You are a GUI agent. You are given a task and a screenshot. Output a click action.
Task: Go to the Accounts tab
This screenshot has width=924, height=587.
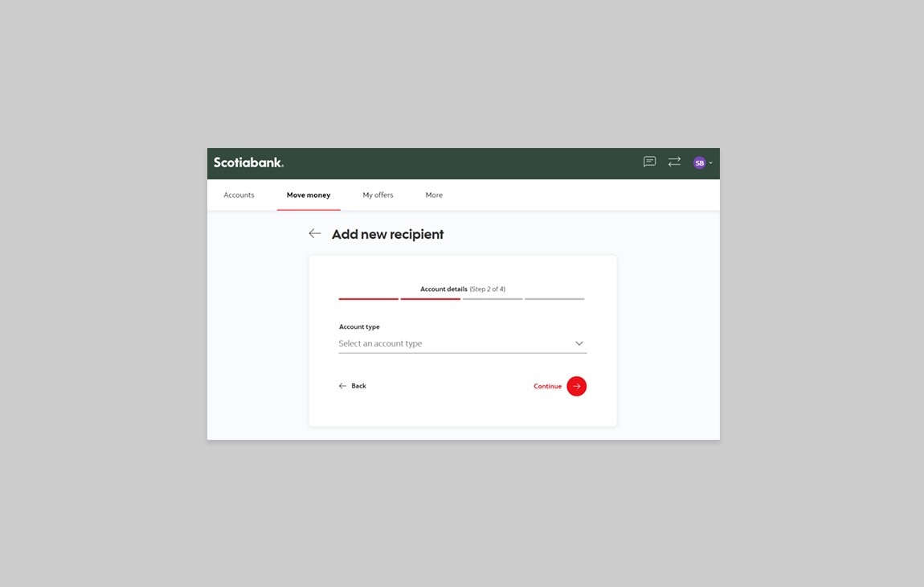[239, 195]
